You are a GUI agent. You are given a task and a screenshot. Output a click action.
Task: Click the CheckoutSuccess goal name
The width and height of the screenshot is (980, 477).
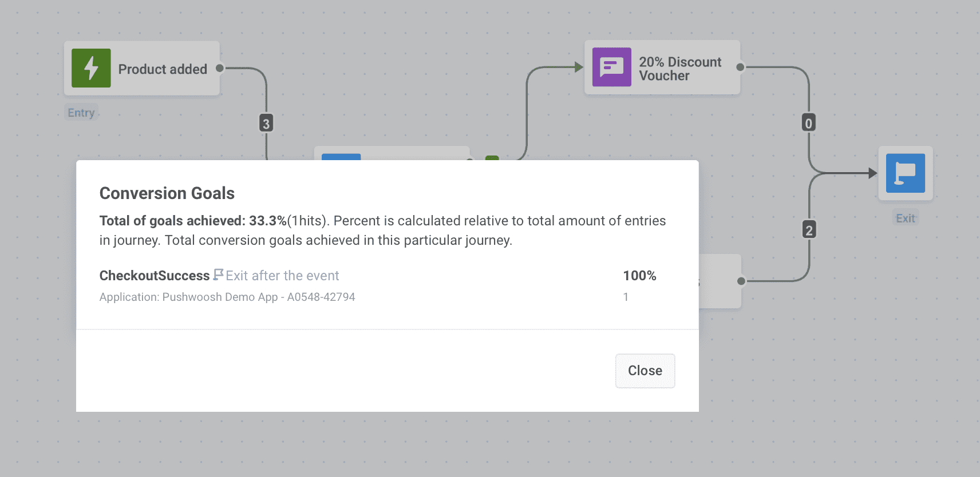click(x=155, y=276)
